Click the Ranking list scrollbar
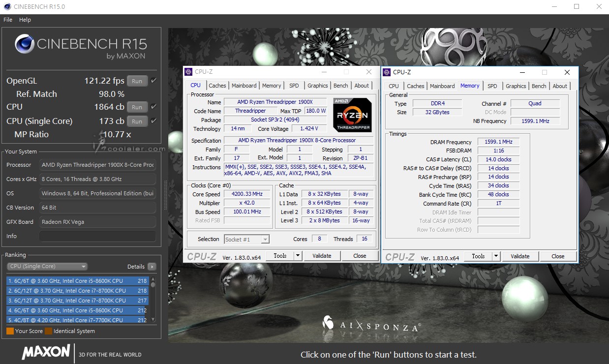This screenshot has width=609, height=364. (x=153, y=300)
